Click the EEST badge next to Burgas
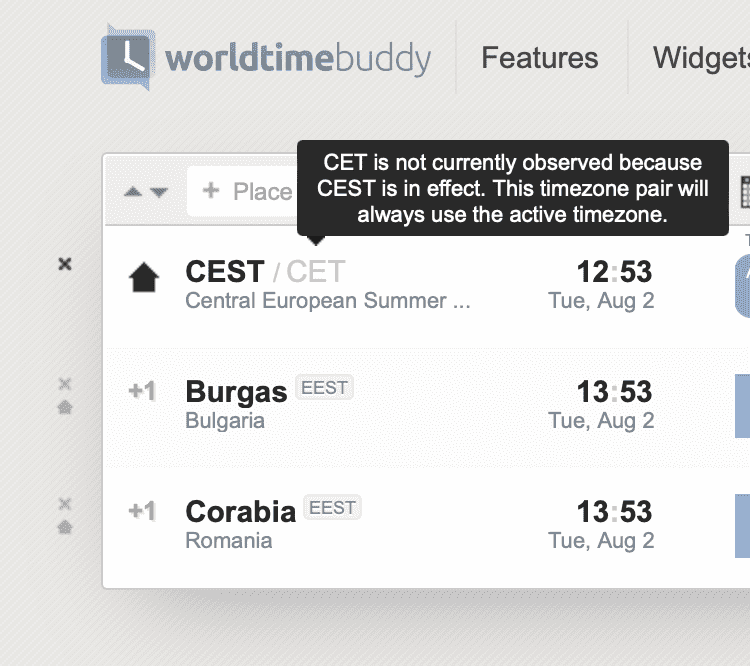This screenshot has height=666, width=750. [325, 388]
